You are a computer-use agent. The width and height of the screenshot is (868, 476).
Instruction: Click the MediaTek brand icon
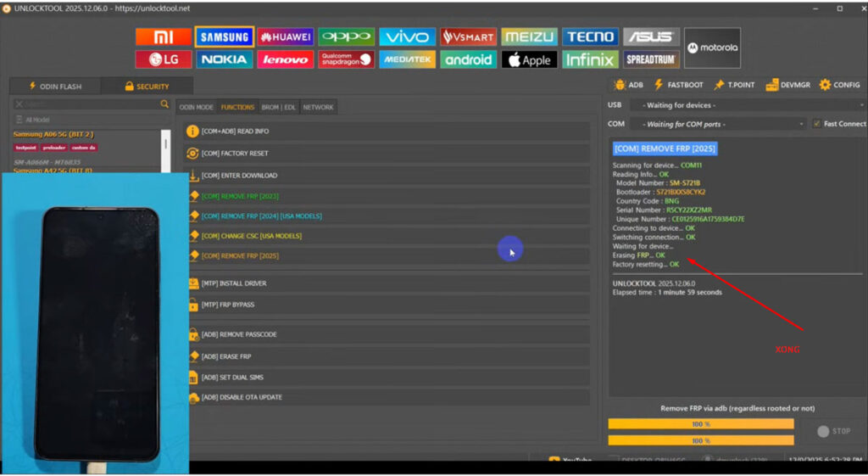[407, 60]
